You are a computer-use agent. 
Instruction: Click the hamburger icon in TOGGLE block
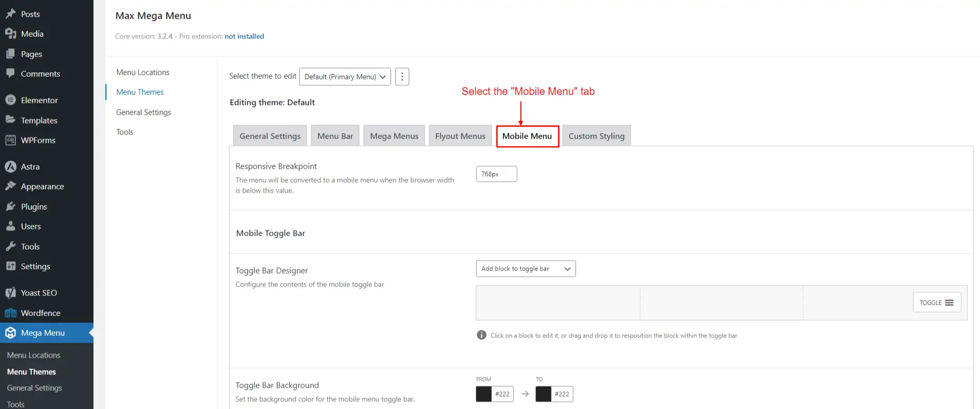click(949, 303)
